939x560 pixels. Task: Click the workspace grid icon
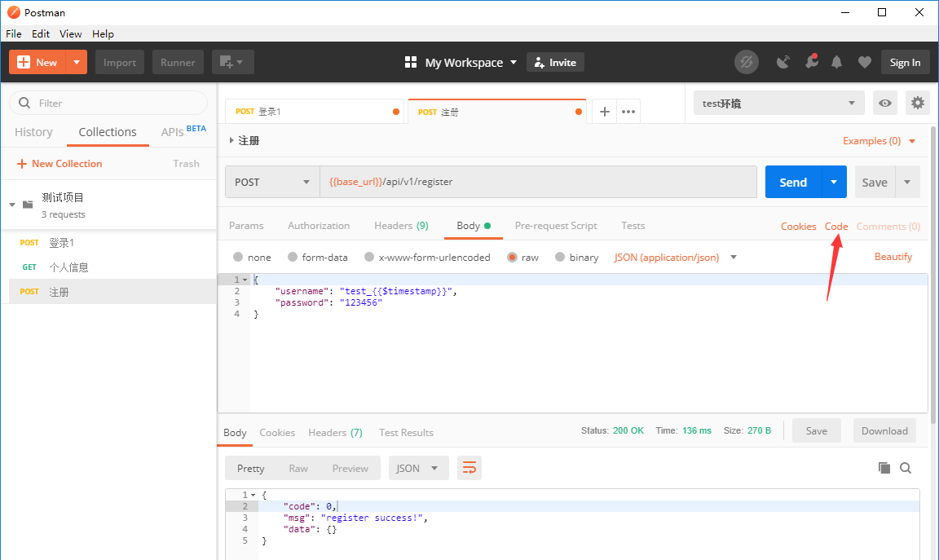click(x=411, y=62)
